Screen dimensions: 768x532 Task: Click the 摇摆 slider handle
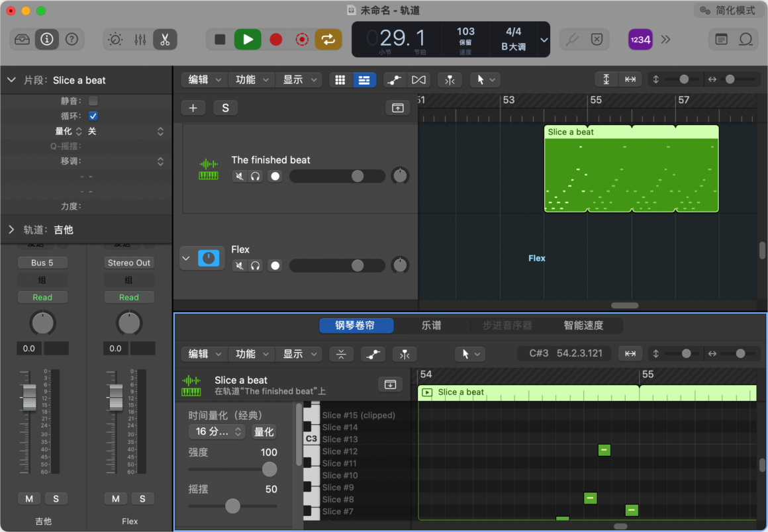pos(232,506)
